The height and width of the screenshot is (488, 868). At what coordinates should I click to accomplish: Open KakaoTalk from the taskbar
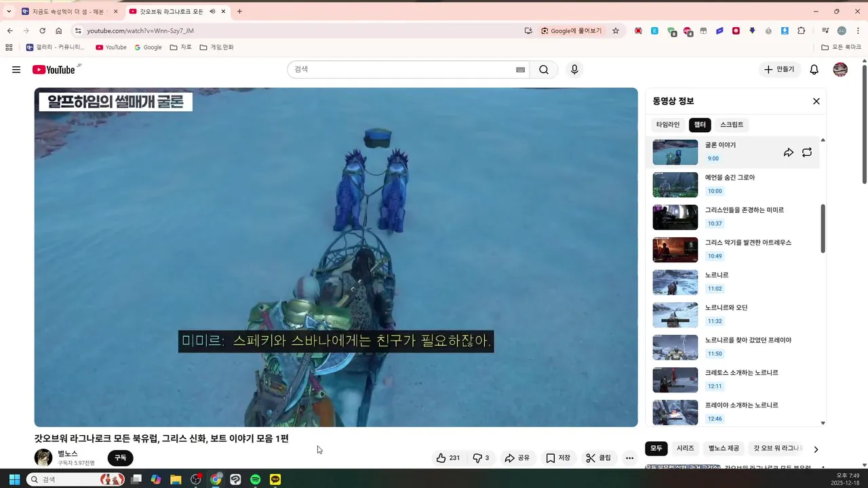(275, 479)
